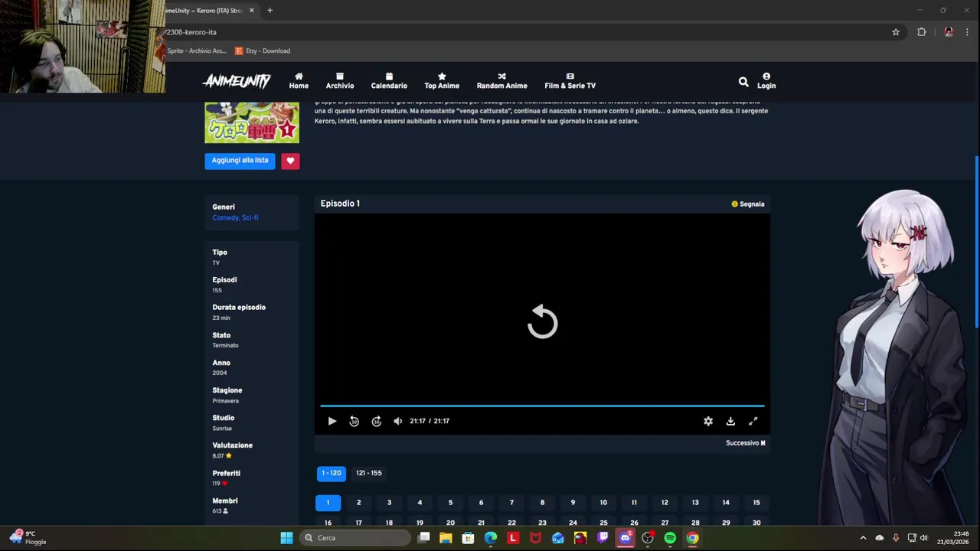
Task: Open the weather widget showing Pioggia
Action: pos(28,538)
